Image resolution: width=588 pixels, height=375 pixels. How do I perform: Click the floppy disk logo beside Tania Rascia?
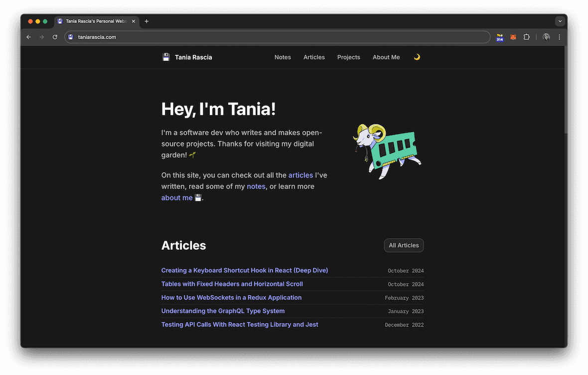tap(166, 57)
